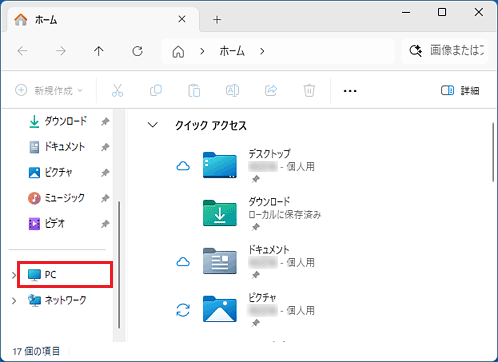Maximize the Explorer window
The width and height of the screenshot is (498, 362).
[442, 12]
